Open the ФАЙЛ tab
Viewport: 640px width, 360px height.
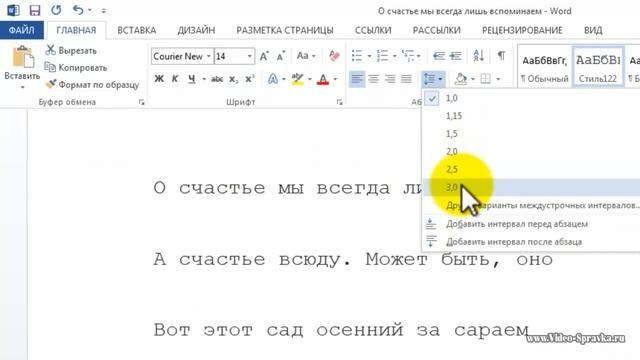coord(22,30)
